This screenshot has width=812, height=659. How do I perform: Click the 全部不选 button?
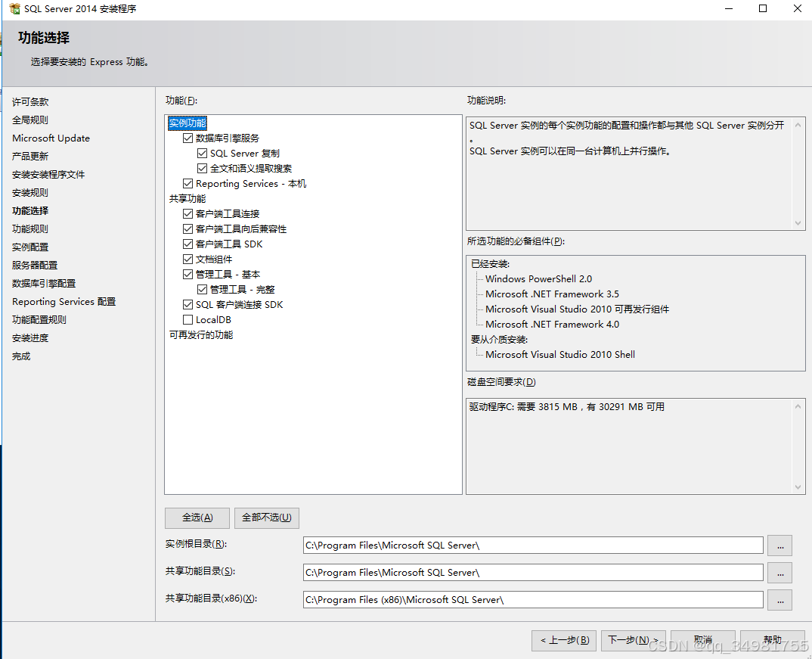pyautogui.click(x=266, y=518)
